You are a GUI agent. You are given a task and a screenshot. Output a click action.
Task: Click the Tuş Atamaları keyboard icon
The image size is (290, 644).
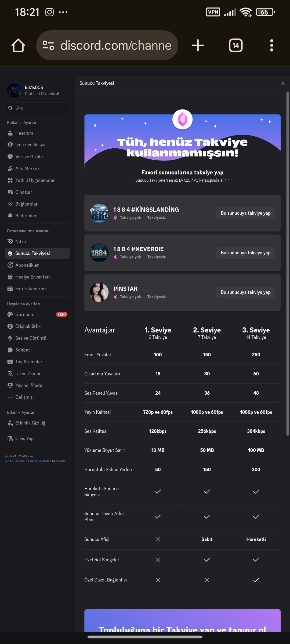(10, 362)
